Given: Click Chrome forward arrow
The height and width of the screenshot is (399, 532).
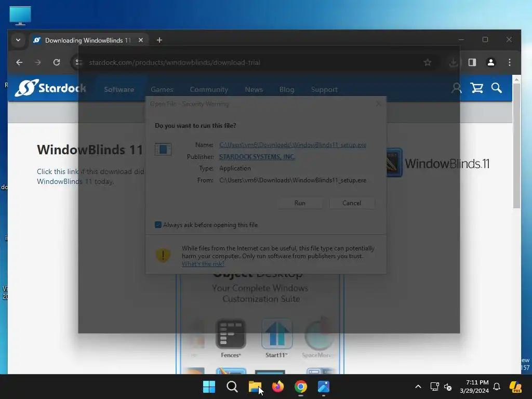Looking at the screenshot, I should click(37, 62).
